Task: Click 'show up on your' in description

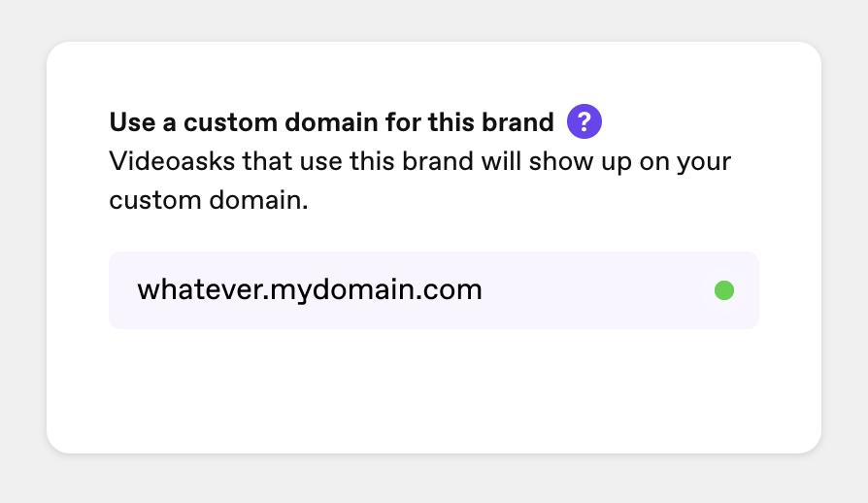Action: (x=630, y=162)
